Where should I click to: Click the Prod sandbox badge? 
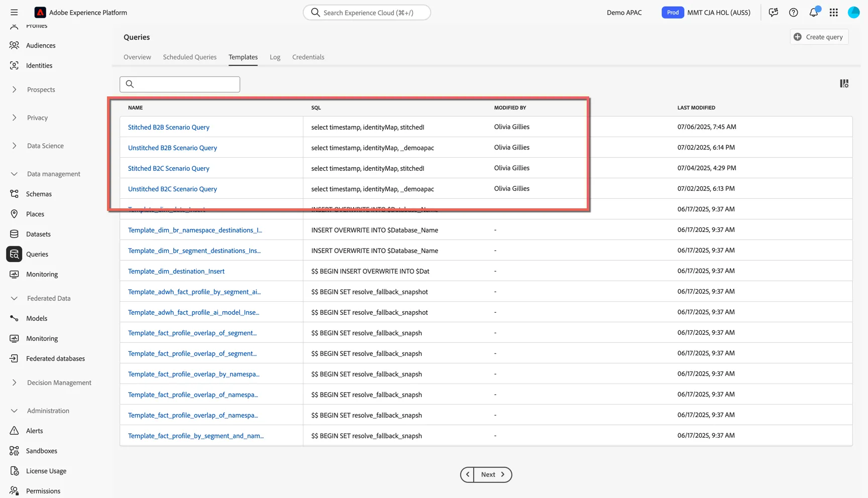point(673,13)
